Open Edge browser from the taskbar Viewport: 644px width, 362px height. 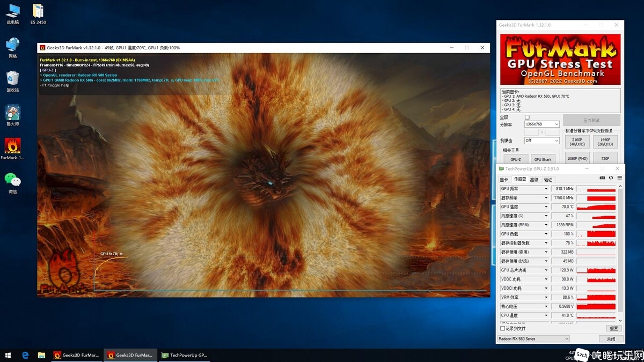(x=25, y=355)
